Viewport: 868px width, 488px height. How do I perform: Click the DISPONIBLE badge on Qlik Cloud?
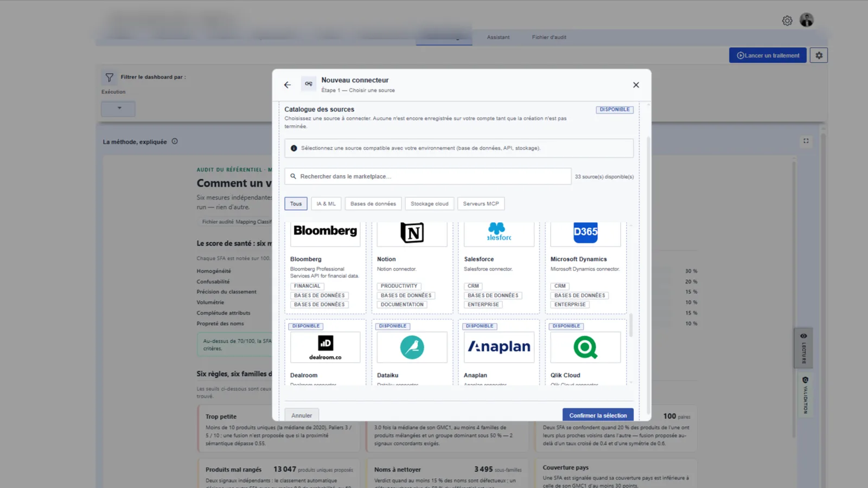566,326
